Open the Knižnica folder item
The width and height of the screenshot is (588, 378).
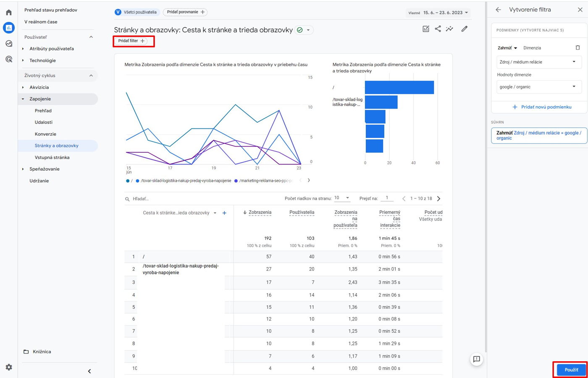tap(38, 352)
